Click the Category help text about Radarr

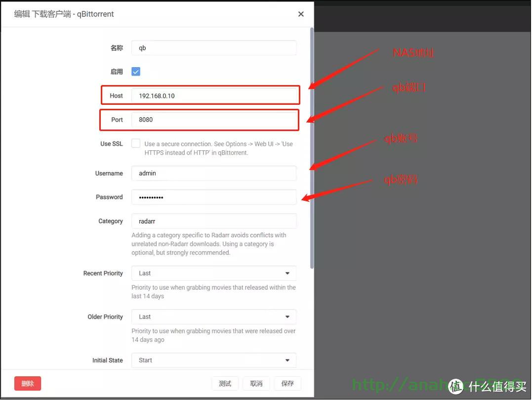pyautogui.click(x=208, y=244)
